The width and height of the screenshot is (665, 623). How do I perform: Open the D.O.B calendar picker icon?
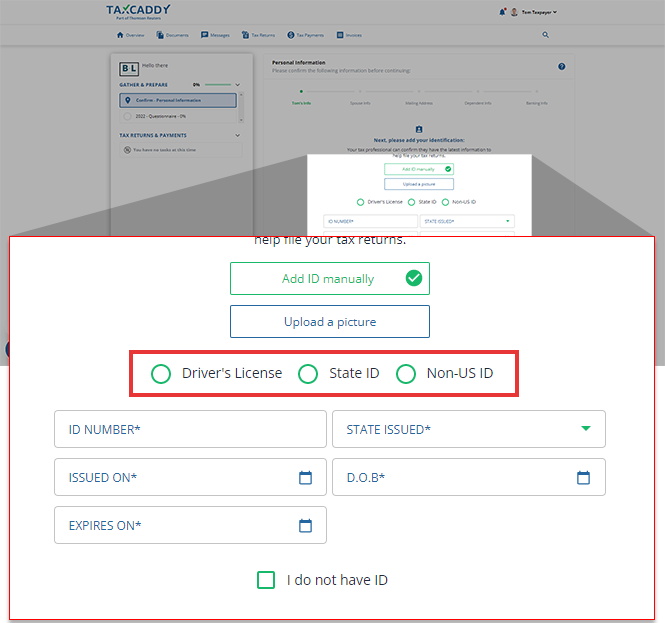[x=583, y=478]
